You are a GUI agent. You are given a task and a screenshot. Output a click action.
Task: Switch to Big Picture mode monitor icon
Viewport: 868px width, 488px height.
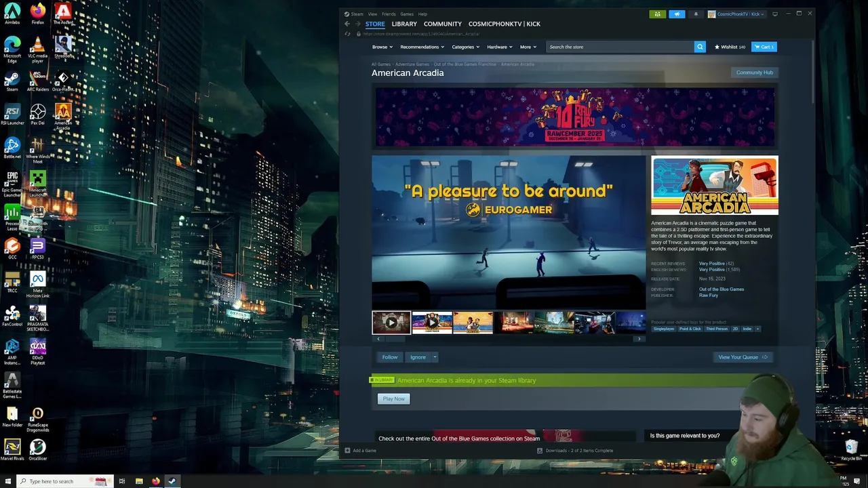[775, 14]
